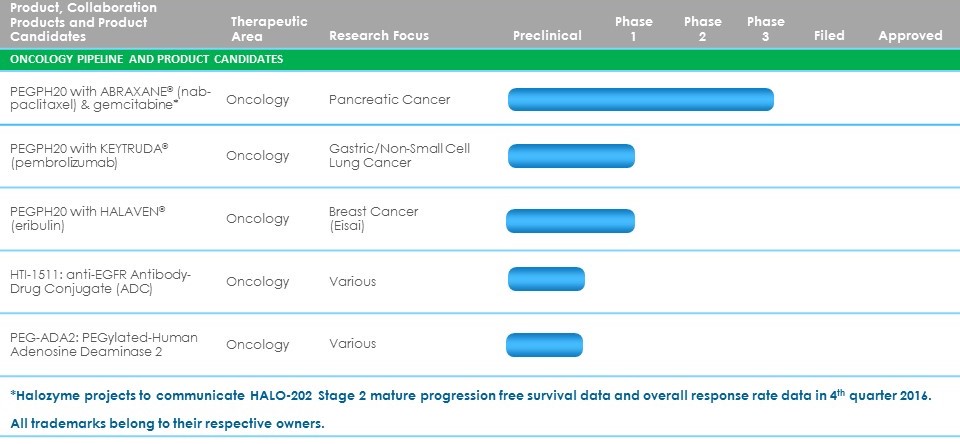Click the PEGPH20 with ABRAXANE progress bar
Image resolution: width=960 pixels, height=444 pixels.
tap(641, 100)
